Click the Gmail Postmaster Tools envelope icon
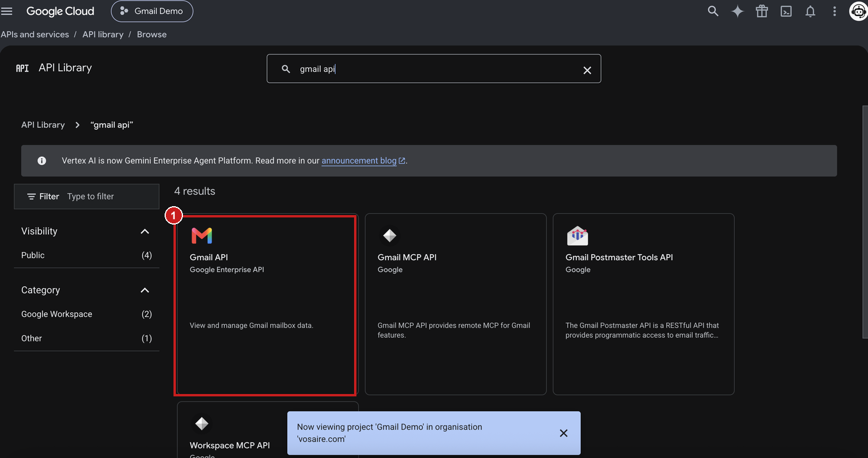868x458 pixels. pyautogui.click(x=577, y=236)
